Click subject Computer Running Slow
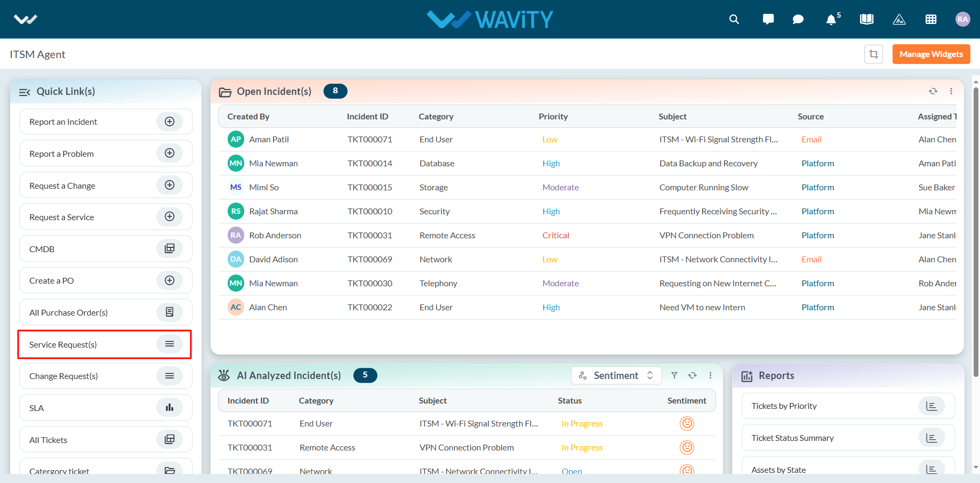The height and width of the screenshot is (483, 980). (x=704, y=187)
